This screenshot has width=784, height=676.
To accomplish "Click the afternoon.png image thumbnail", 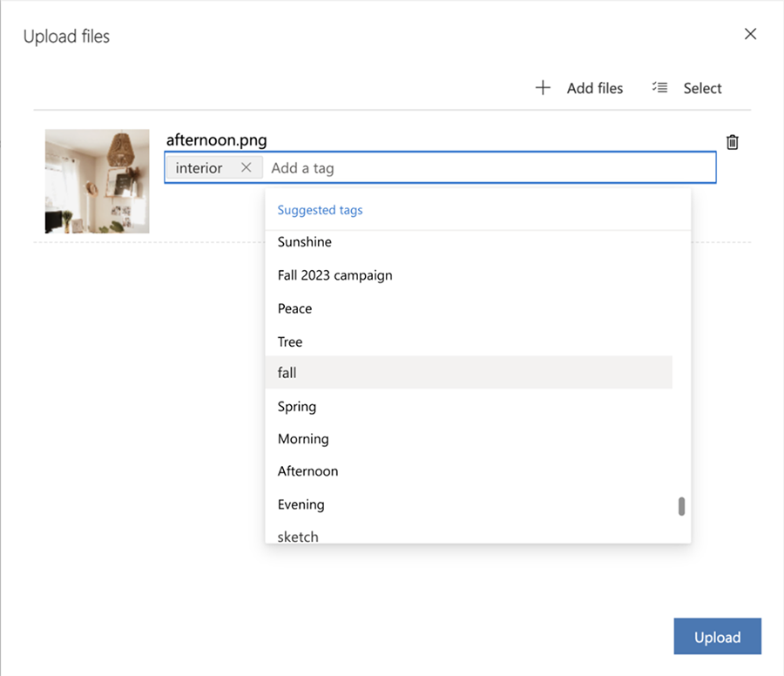I will click(x=96, y=180).
